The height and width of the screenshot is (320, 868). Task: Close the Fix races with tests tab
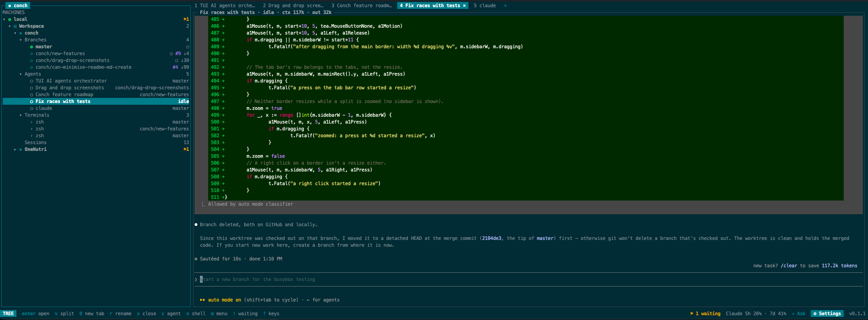point(464,5)
